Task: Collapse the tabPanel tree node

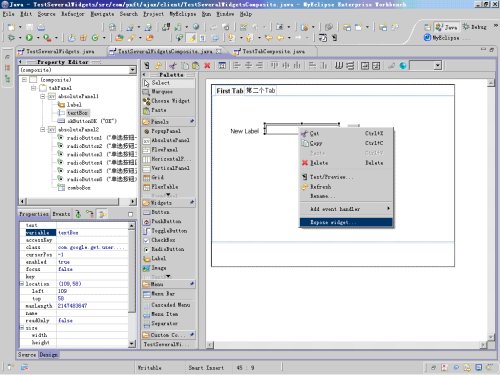Action: [x=33, y=88]
